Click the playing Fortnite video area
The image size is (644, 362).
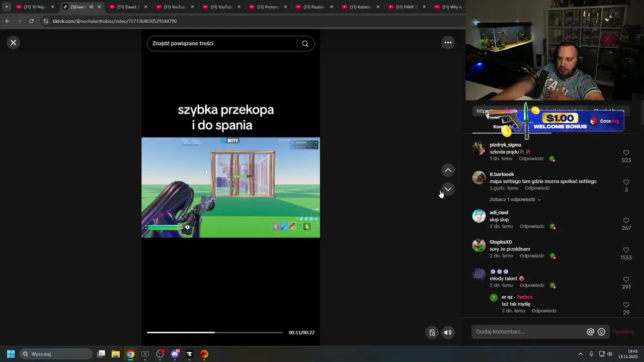pyautogui.click(x=230, y=188)
